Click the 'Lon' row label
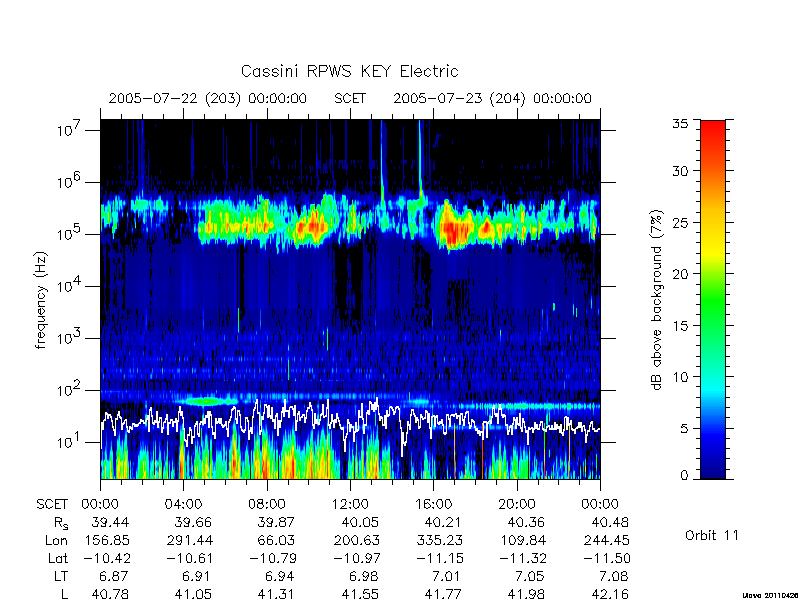The image size is (800, 600). point(56,540)
